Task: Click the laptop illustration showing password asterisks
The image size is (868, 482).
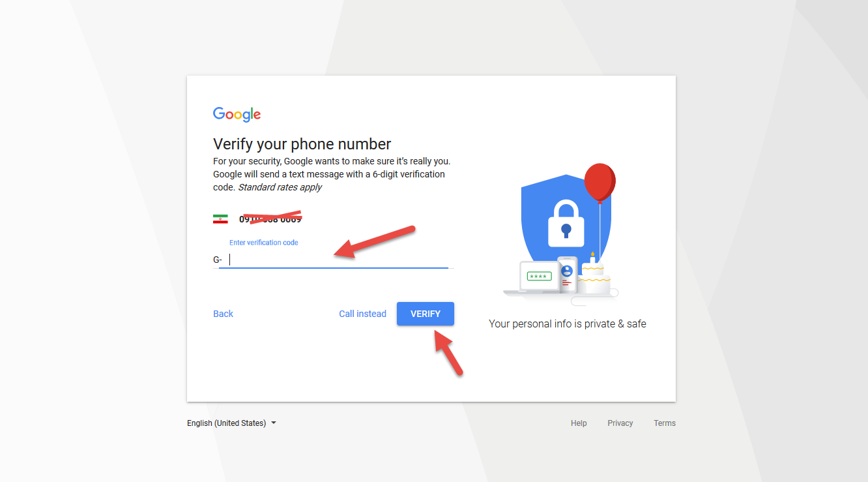Action: point(539,277)
